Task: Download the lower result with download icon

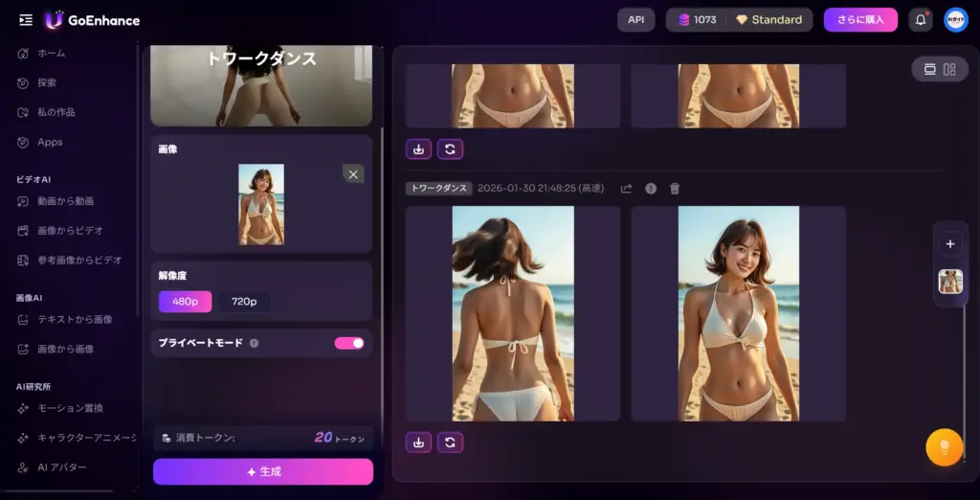Action: [x=419, y=443]
